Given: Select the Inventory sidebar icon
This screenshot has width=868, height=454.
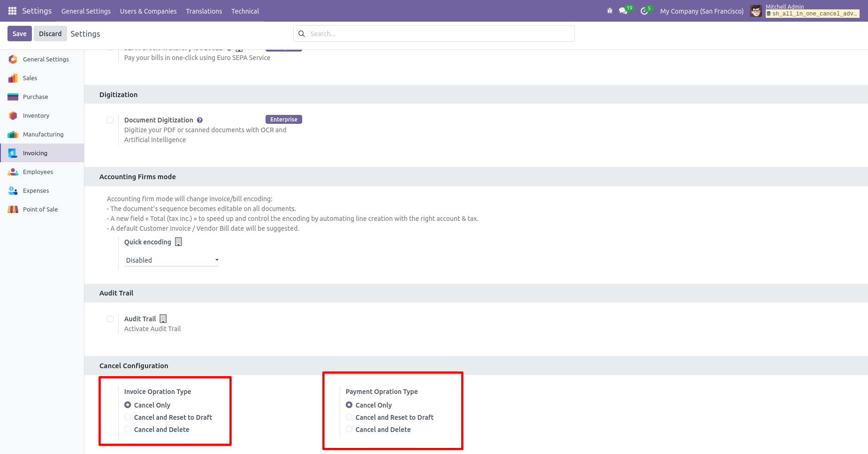Looking at the screenshot, I should [x=13, y=115].
